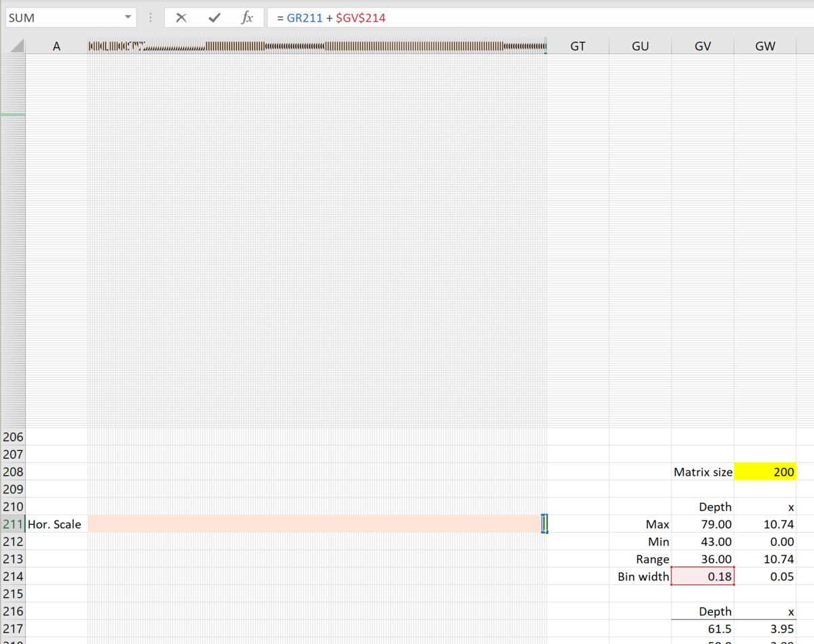Viewport: 814px width, 644px height.
Task: Select column A header
Action: point(56,46)
